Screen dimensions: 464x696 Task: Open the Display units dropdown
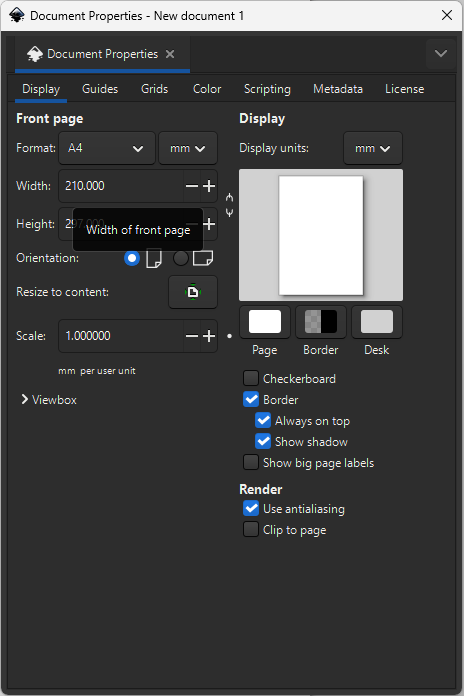pyautogui.click(x=373, y=148)
